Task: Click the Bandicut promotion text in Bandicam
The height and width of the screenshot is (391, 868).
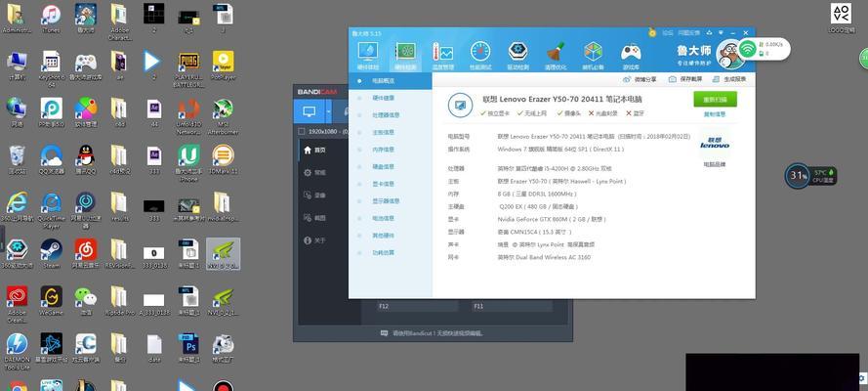Action: 437,333
